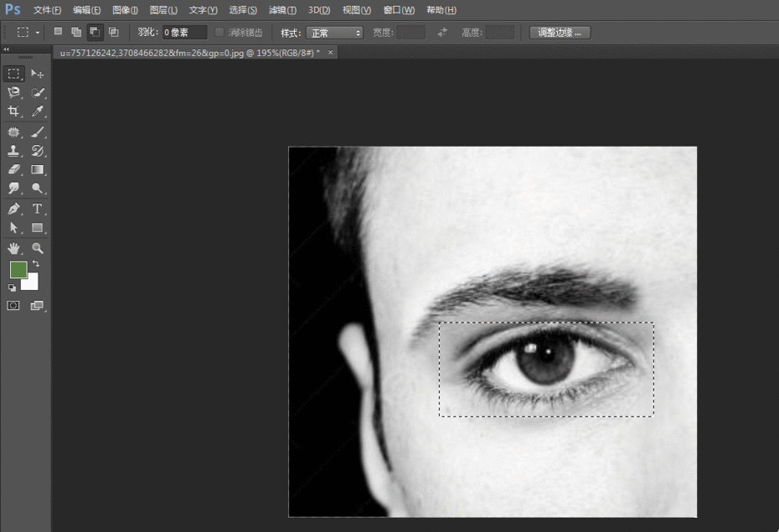Choose the Eraser tool
Image resolution: width=779 pixels, height=532 pixels.
click(x=13, y=170)
